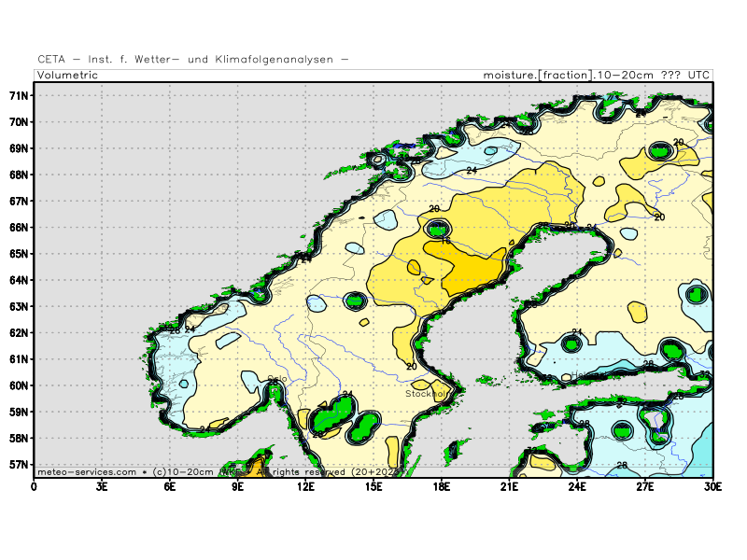747x560 pixels.
Task: Click the 68N latitude label
Action: [19, 175]
